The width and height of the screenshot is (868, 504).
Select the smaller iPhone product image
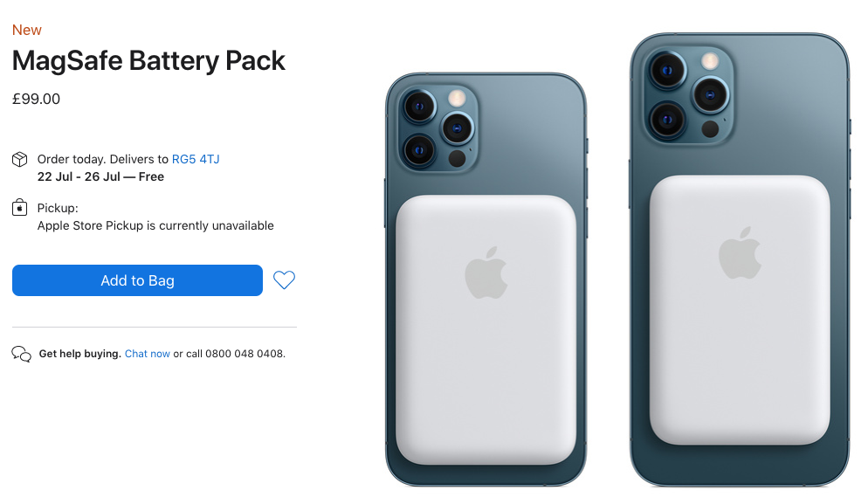486,280
